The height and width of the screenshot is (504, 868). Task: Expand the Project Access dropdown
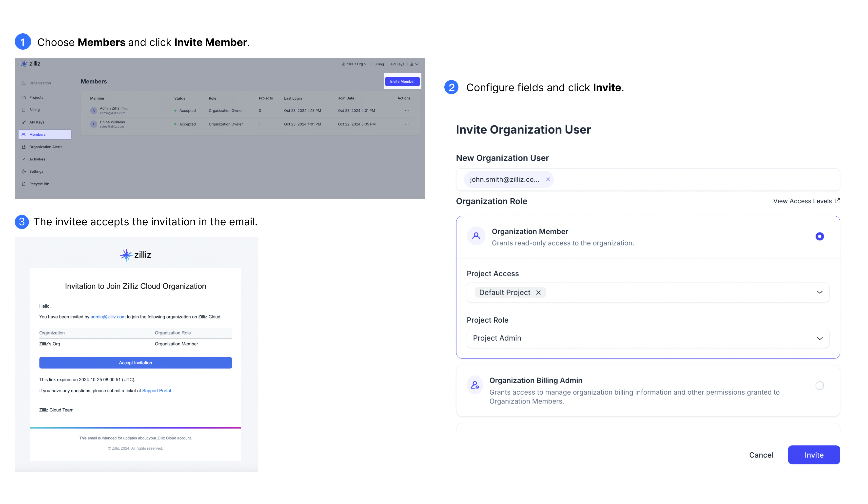point(819,292)
